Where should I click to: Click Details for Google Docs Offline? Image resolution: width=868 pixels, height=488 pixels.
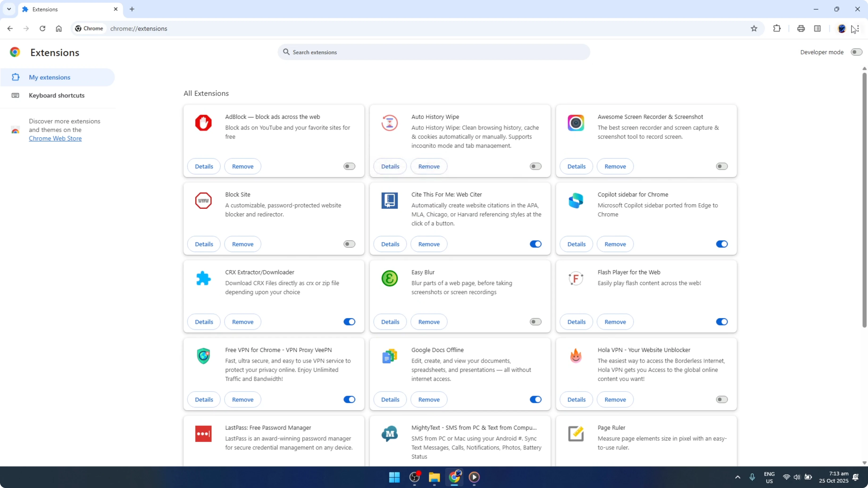coord(390,399)
